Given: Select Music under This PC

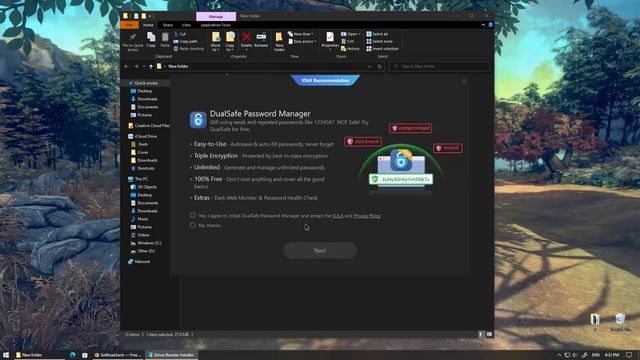Looking at the screenshot, I should click(140, 219).
